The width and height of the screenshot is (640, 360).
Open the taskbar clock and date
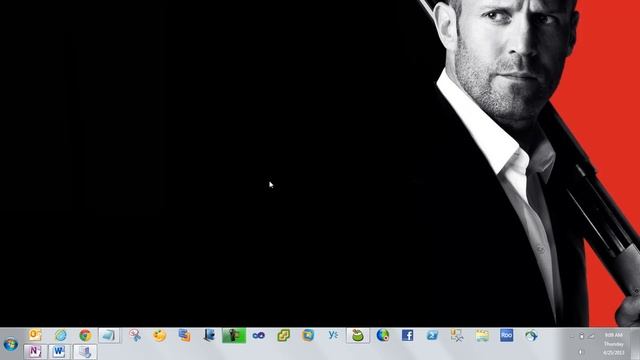pos(613,344)
